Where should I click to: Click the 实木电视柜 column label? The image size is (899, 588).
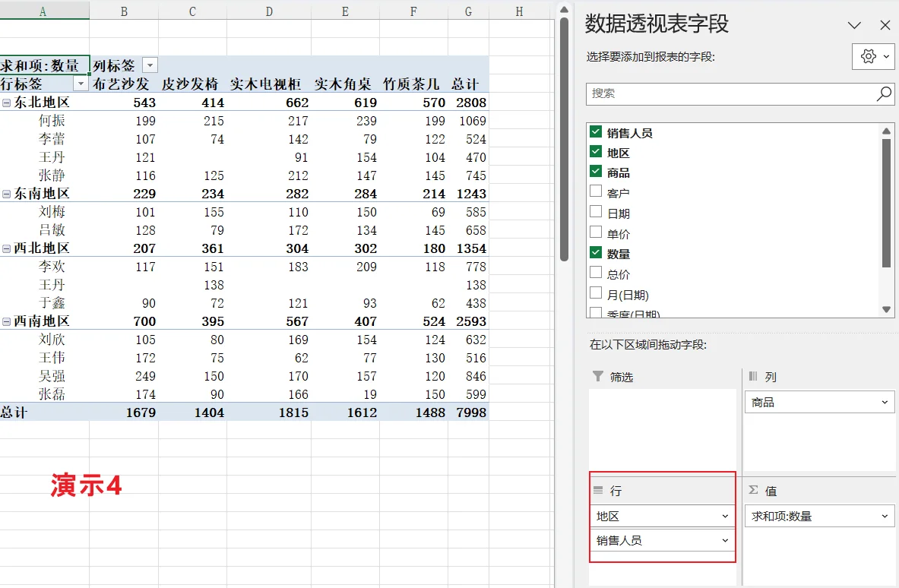point(265,84)
